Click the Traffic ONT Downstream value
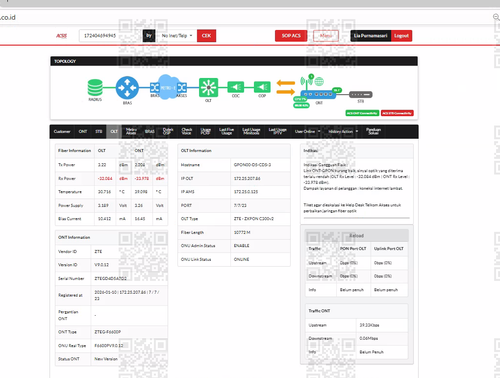The width and height of the screenshot is (500, 378). (x=369, y=339)
